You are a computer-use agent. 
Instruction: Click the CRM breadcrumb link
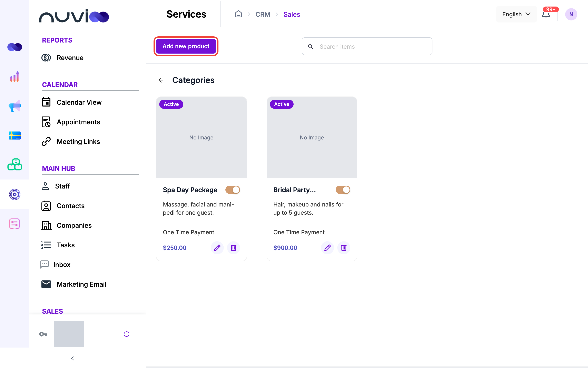[x=263, y=14]
